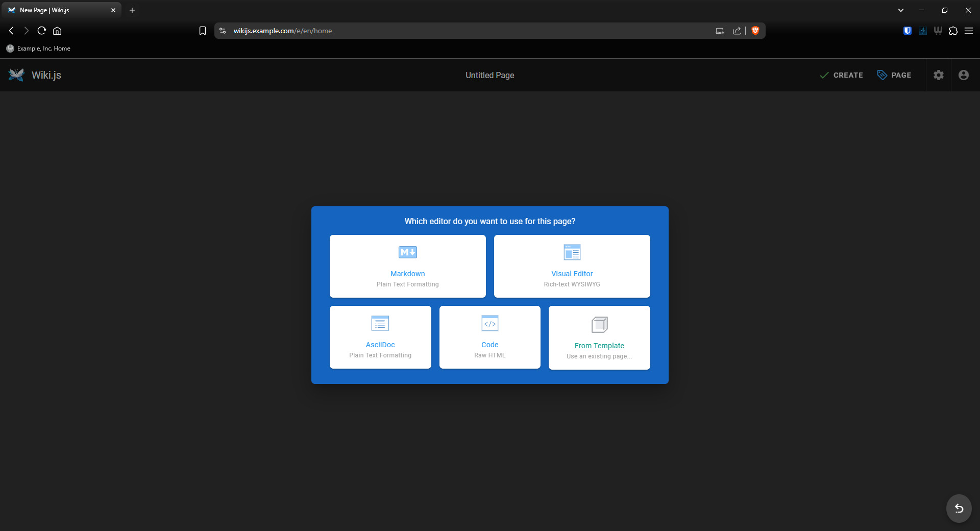Click the Wiki.js butterfly logo

16,75
